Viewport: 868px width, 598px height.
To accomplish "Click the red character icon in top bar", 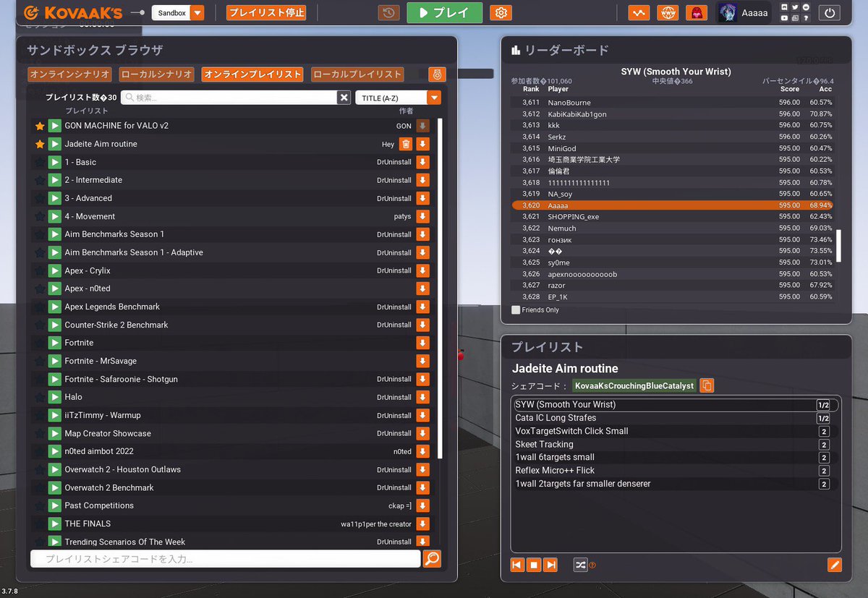I will [697, 13].
